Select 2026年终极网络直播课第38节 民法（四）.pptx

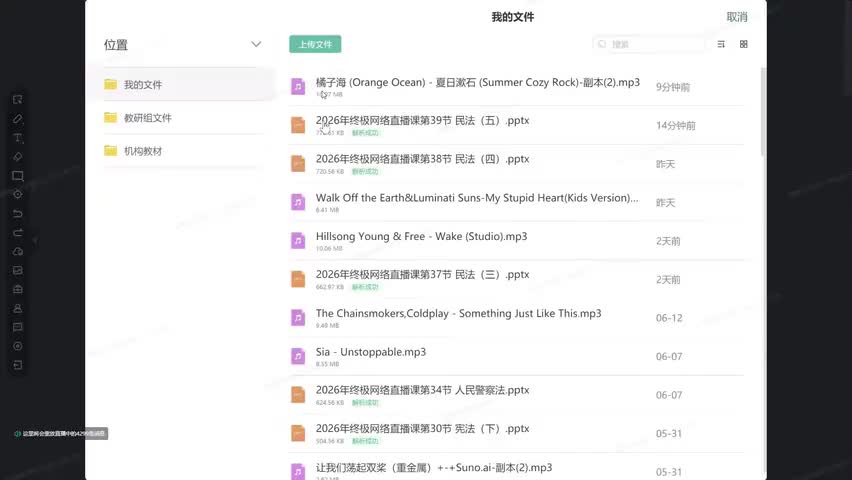tap(422, 159)
